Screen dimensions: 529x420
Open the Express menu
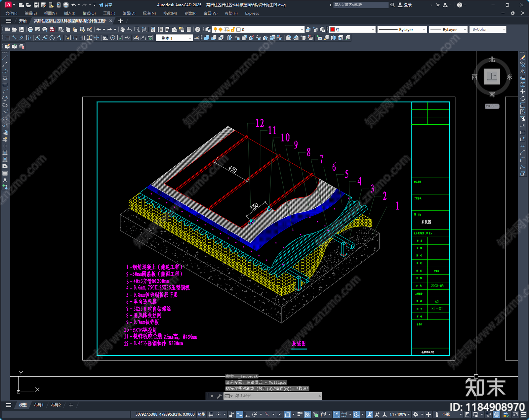[x=252, y=13]
